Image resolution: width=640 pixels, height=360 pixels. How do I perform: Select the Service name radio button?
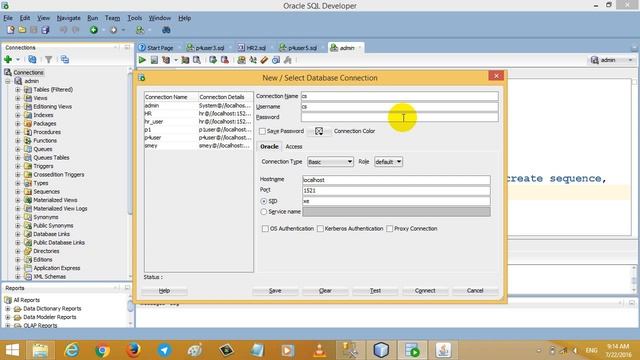tap(264, 212)
